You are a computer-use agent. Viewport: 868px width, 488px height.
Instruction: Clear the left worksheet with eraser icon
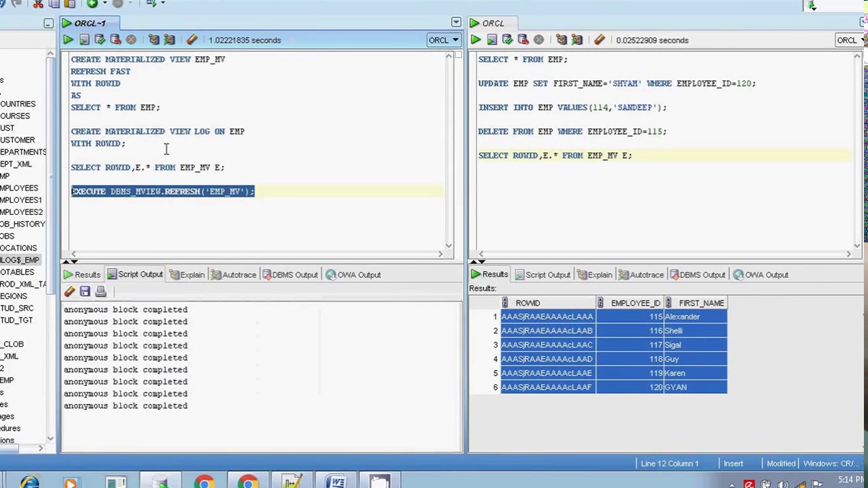click(192, 40)
